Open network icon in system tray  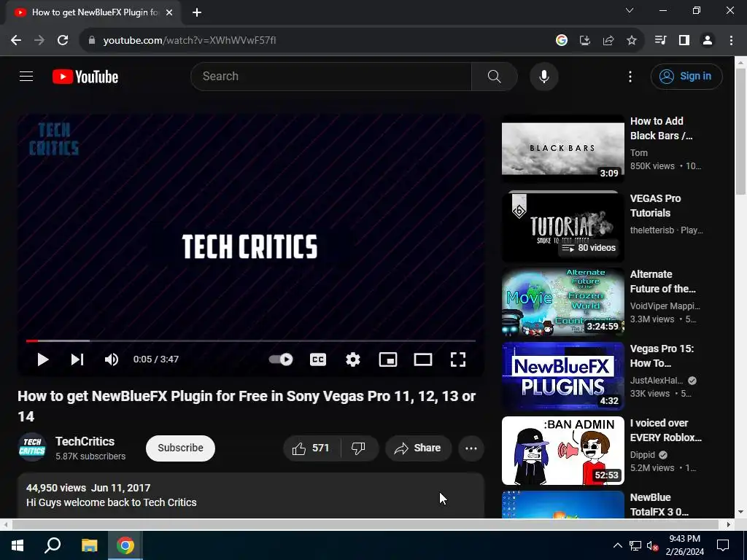tap(635, 545)
